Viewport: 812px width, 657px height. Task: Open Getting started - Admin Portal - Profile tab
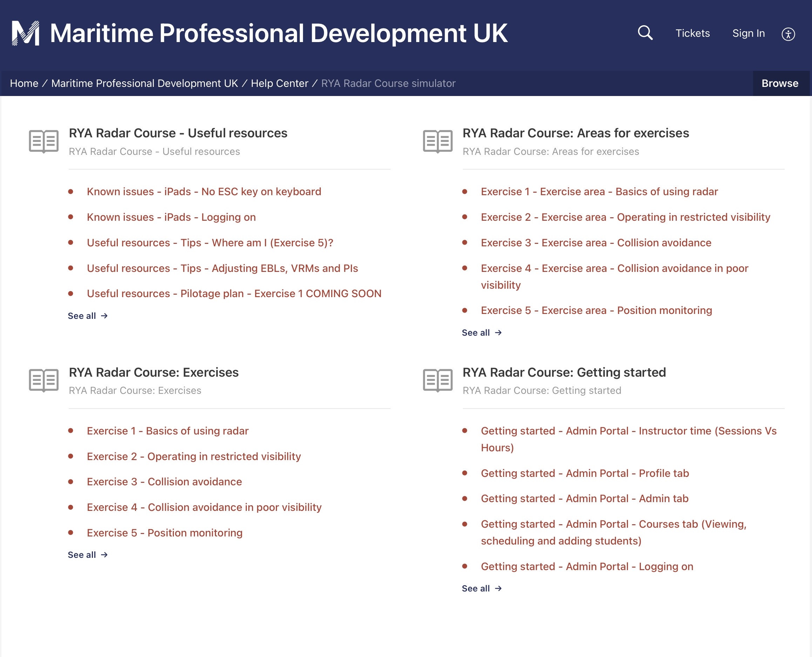click(x=584, y=473)
